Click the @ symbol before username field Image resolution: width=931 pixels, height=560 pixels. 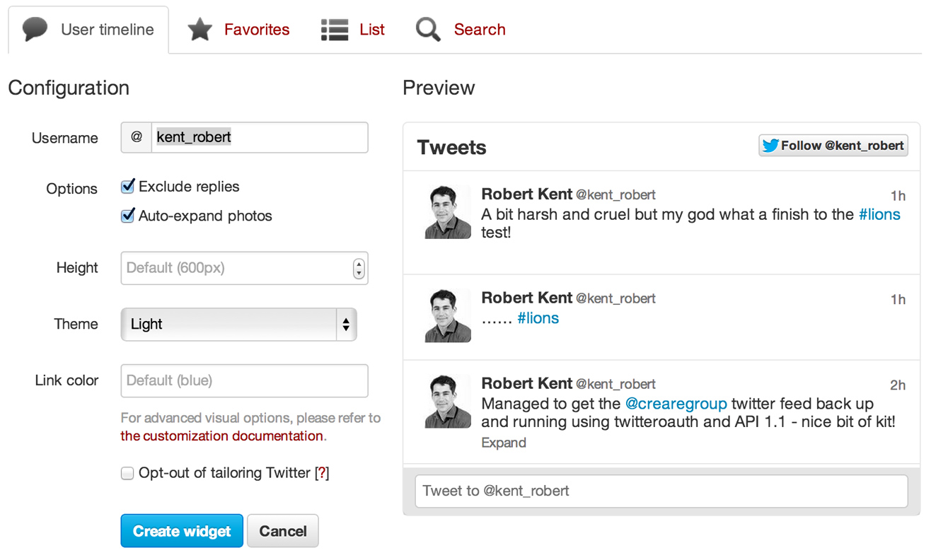(137, 137)
